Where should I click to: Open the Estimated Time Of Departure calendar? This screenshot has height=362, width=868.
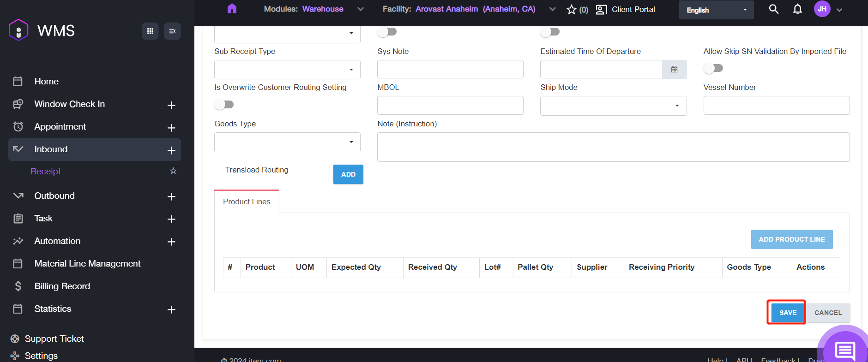[674, 70]
